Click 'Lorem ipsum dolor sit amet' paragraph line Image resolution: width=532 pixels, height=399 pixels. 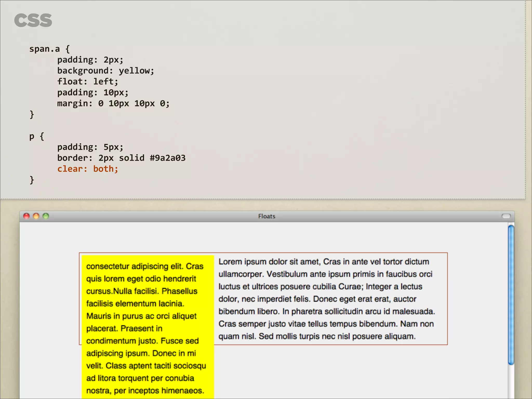pos(324,262)
